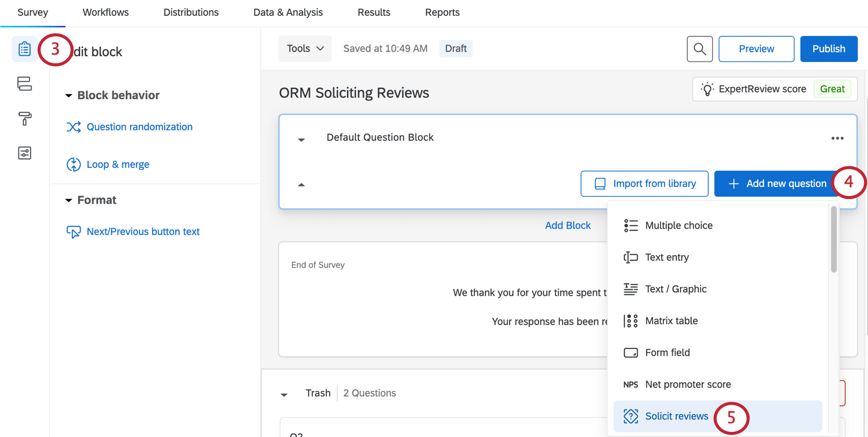The height and width of the screenshot is (437, 868).
Task: Click the search magnifier icon
Action: click(700, 49)
